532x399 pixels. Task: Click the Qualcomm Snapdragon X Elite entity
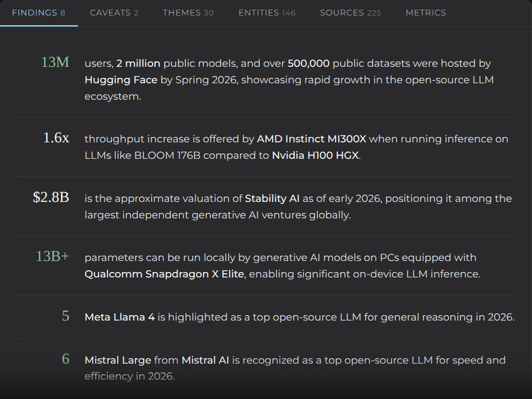(164, 274)
